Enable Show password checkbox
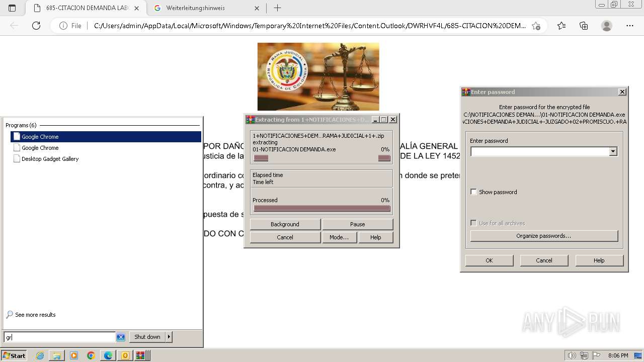The height and width of the screenshot is (362, 644). 473,192
